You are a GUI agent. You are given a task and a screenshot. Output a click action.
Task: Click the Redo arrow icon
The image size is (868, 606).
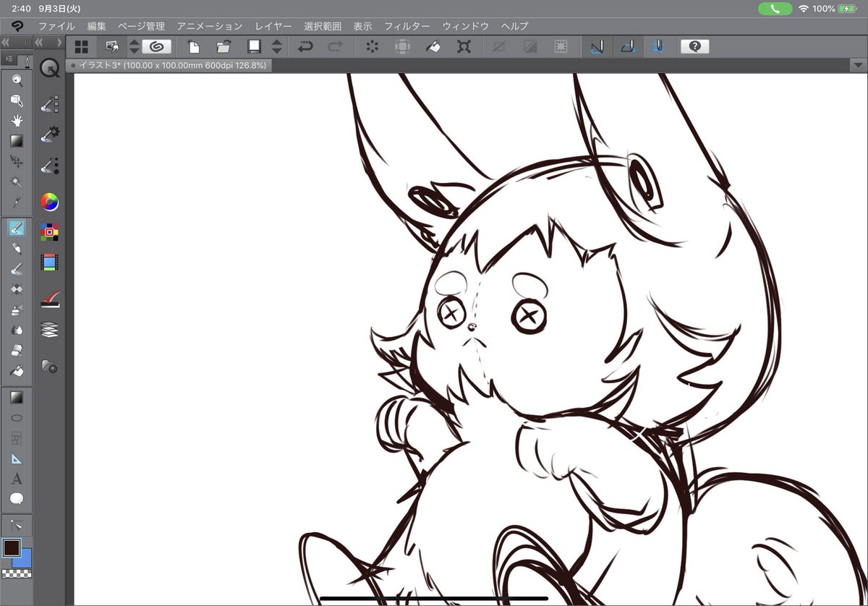pos(335,46)
